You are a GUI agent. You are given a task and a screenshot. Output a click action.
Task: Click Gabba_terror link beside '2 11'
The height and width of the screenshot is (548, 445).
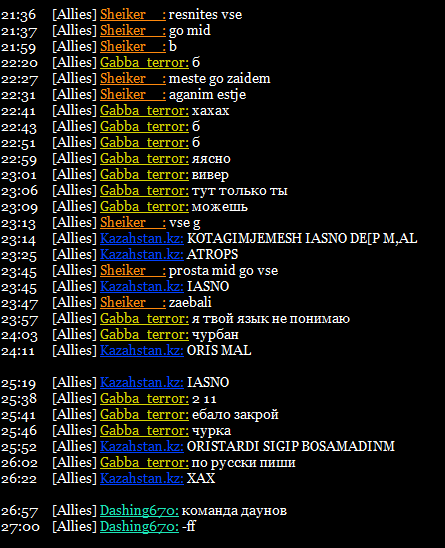(x=144, y=399)
